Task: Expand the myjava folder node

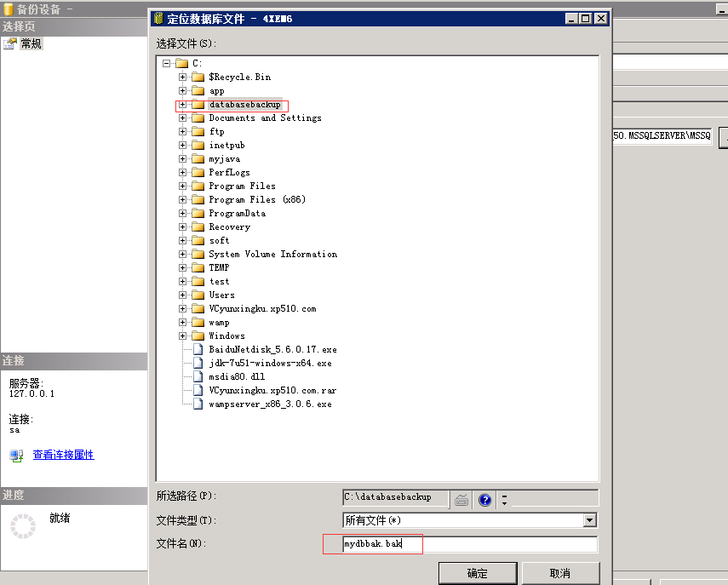Action: [182, 158]
